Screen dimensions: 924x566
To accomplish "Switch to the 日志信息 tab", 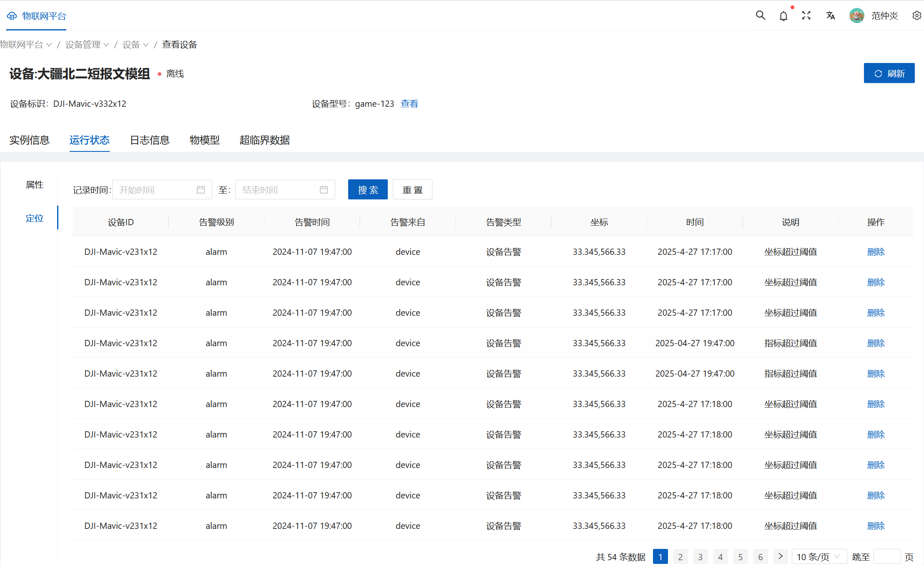I will tap(150, 140).
